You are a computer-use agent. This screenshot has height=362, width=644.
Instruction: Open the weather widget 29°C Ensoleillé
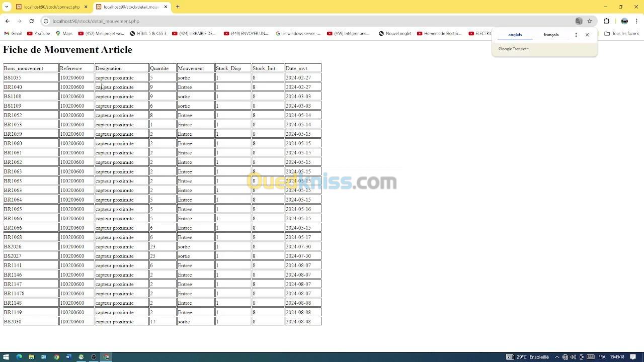[x=528, y=357]
